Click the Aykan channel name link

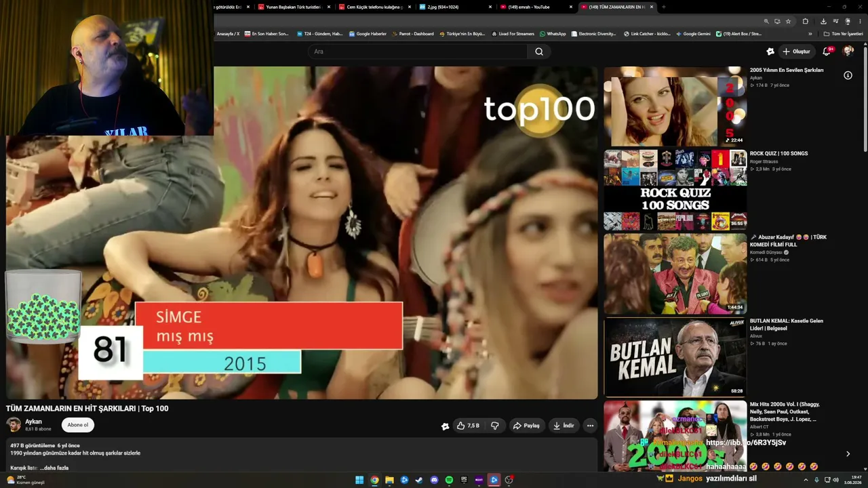(x=33, y=422)
